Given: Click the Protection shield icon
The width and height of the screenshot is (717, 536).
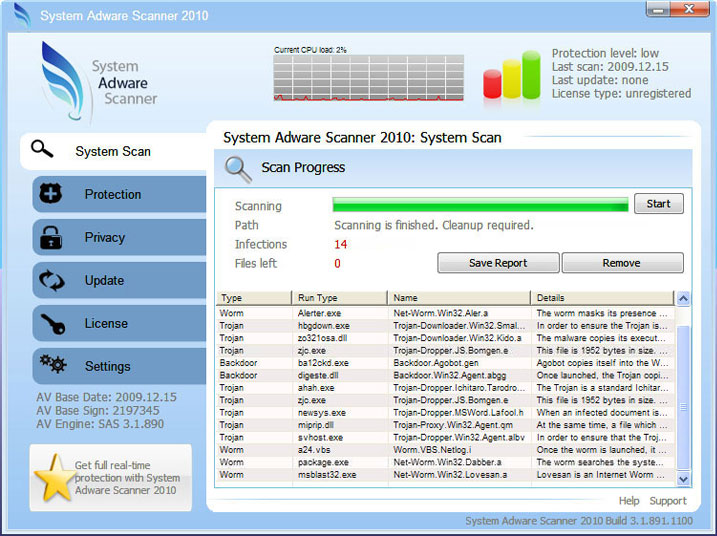Looking at the screenshot, I should coord(50,193).
